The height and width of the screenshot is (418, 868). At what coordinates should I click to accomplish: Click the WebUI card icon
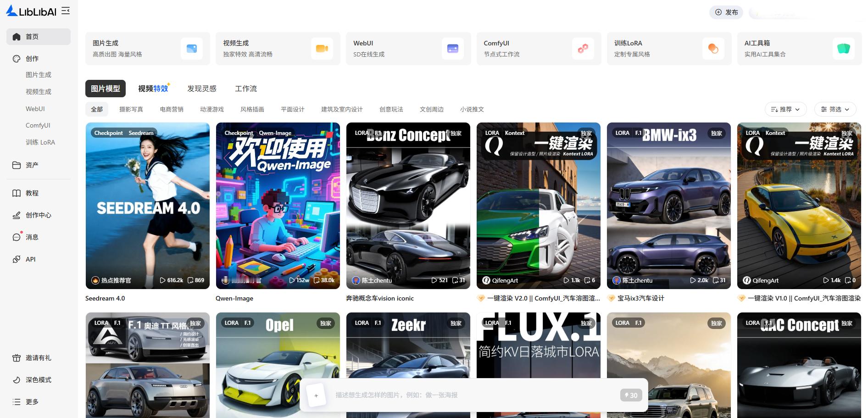click(x=453, y=49)
